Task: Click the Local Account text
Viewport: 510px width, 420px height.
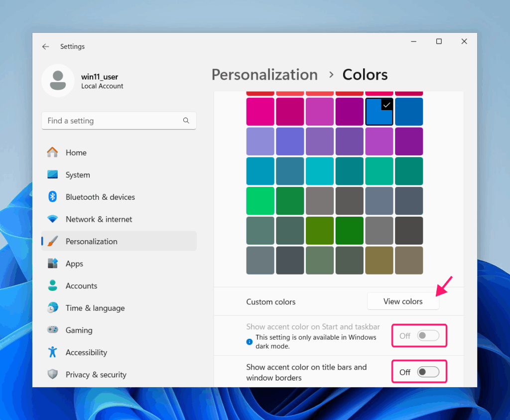Action: [102, 86]
